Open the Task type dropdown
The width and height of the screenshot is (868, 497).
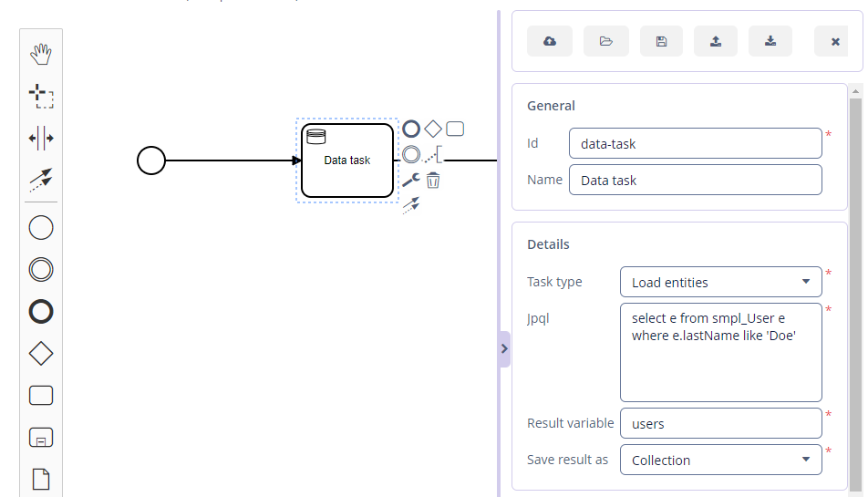point(720,282)
